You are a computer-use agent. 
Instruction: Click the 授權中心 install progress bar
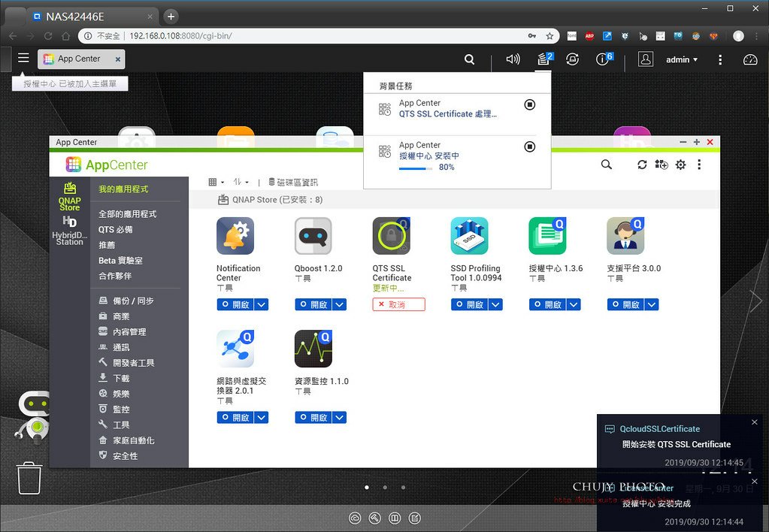point(416,168)
